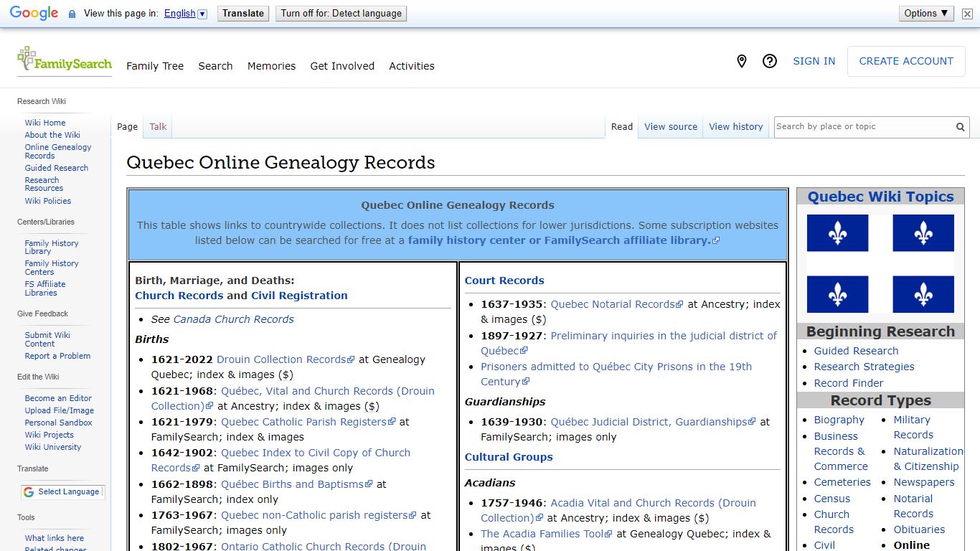Image resolution: width=980 pixels, height=551 pixels.
Task: Open FS Affiliate Libraries
Action: (45, 288)
